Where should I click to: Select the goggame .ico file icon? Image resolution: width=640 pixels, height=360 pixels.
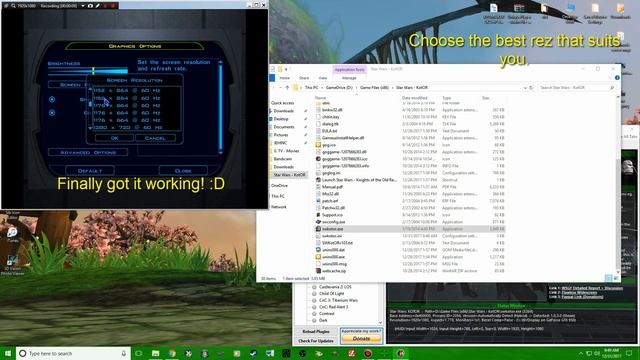tap(318, 159)
